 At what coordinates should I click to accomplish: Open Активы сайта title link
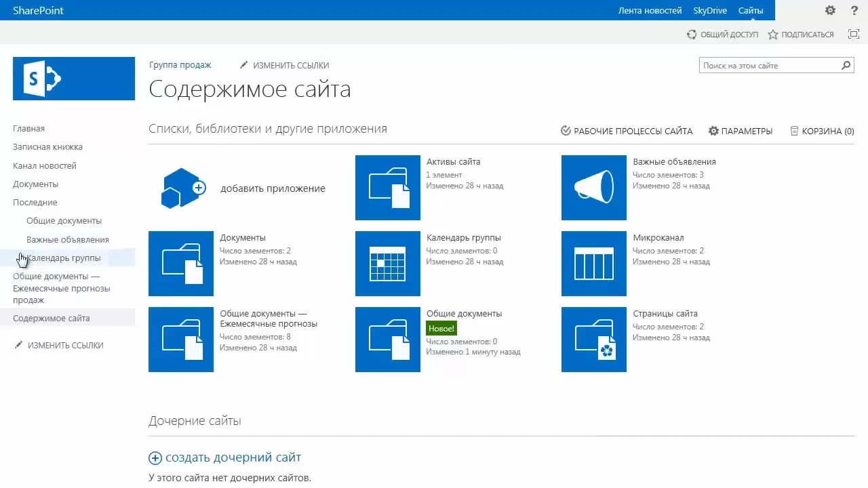click(453, 162)
